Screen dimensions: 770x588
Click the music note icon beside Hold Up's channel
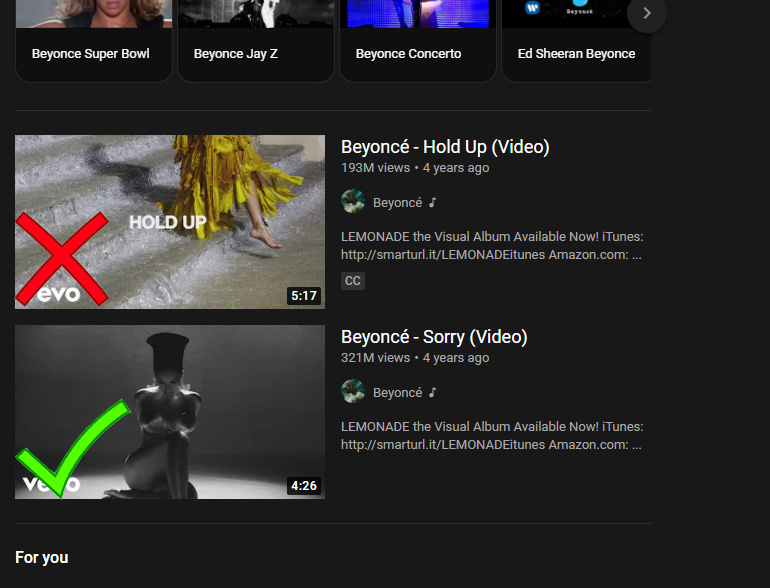(432, 202)
